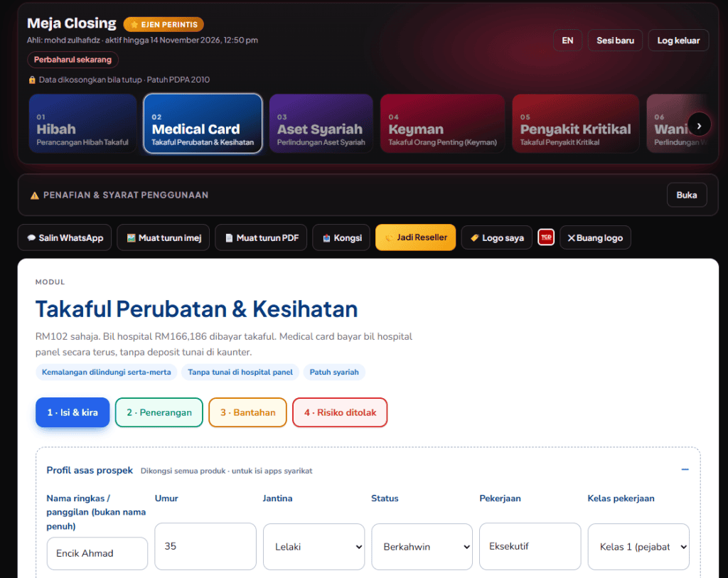Select the Medical Card product card
Viewport: 728px width, 578px height.
pyautogui.click(x=203, y=124)
